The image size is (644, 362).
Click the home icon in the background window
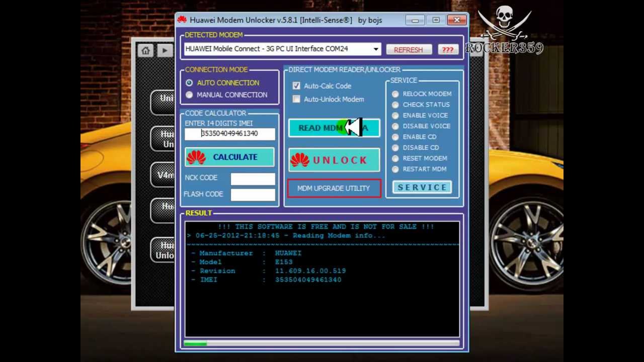point(146,50)
